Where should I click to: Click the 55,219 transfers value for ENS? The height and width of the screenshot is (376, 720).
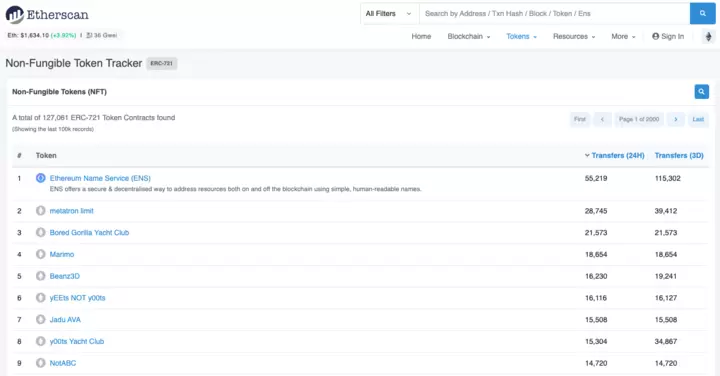coord(596,178)
